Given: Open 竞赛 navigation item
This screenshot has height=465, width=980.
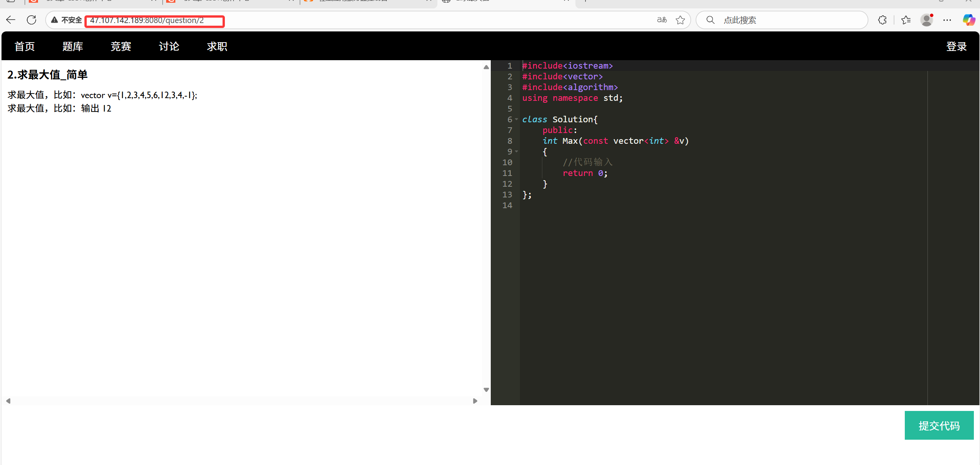Looking at the screenshot, I should tap(121, 46).
